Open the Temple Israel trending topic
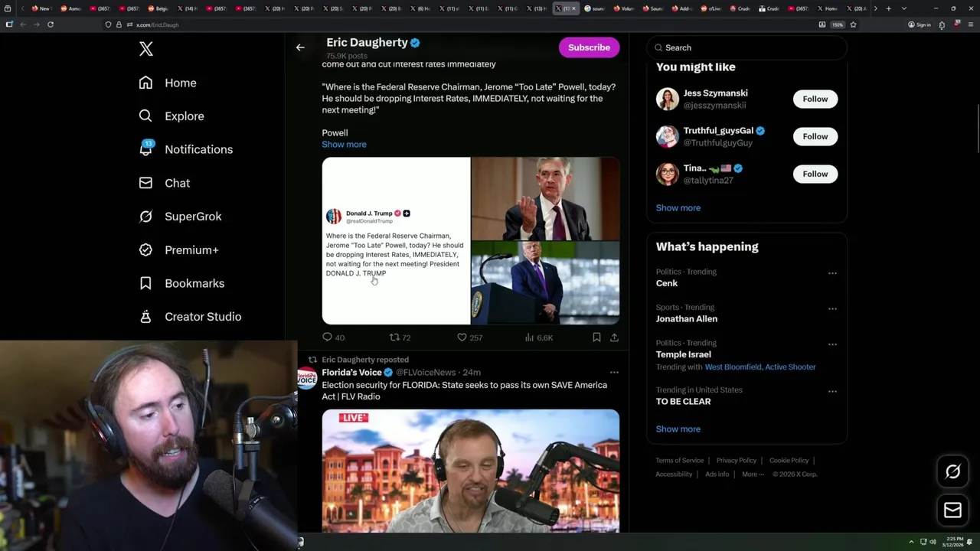The height and width of the screenshot is (551, 980). [x=684, y=354]
